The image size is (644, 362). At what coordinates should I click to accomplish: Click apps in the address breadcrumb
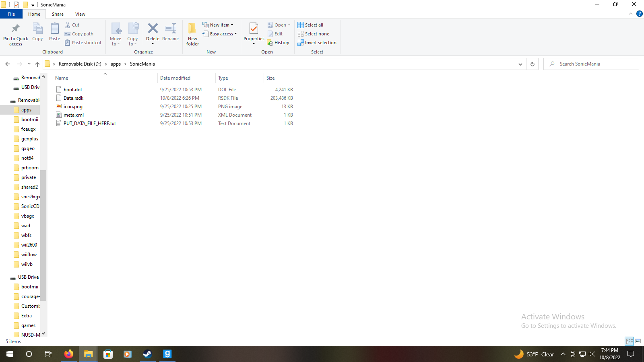point(116,64)
